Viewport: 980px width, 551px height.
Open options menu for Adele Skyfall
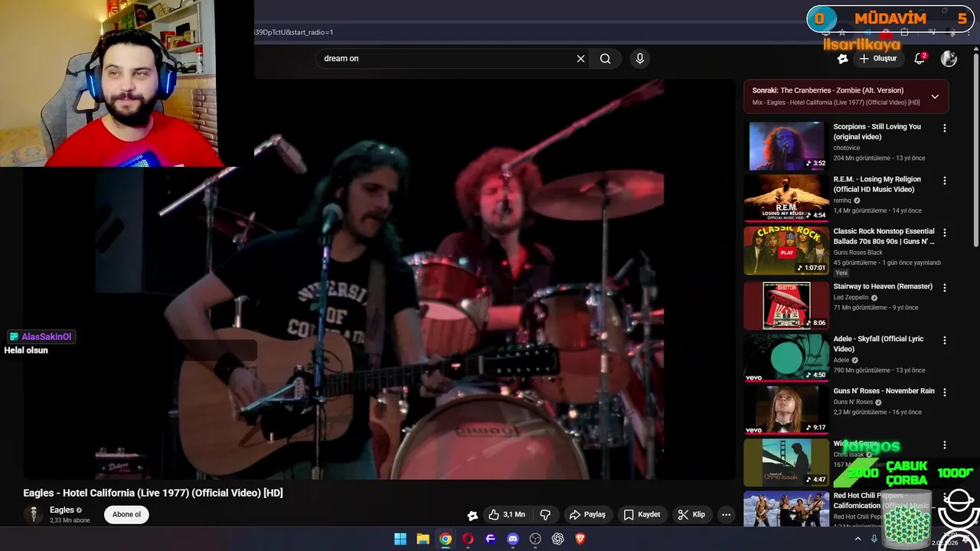(x=944, y=341)
